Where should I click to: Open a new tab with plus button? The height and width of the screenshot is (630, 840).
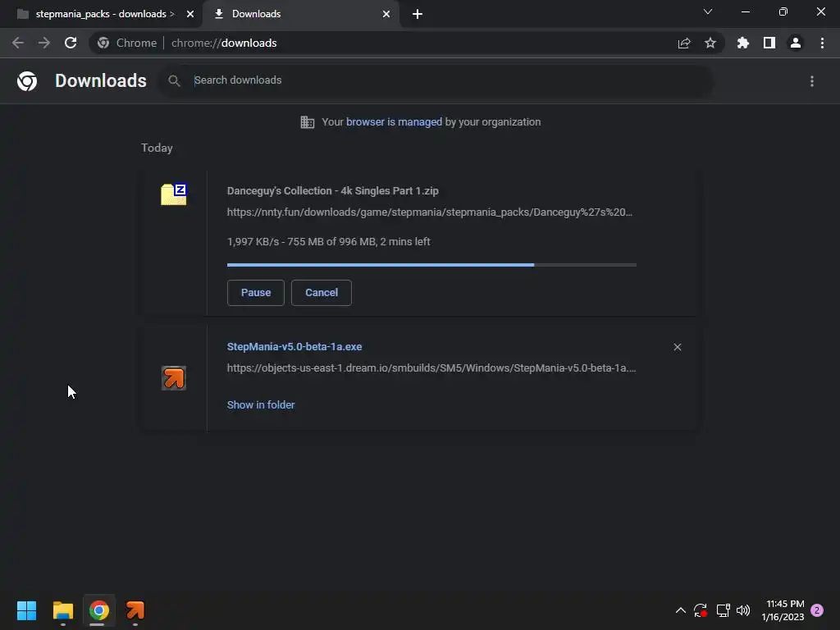pyautogui.click(x=418, y=14)
